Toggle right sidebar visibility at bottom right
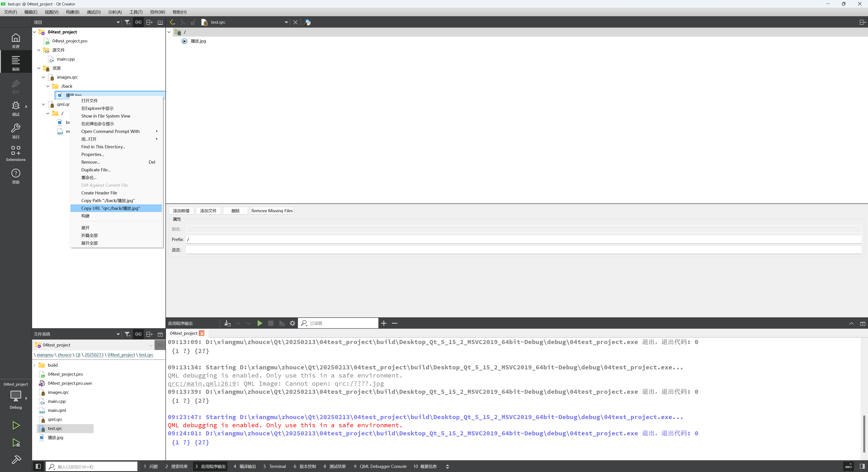This screenshot has height=472, width=868. [862, 466]
